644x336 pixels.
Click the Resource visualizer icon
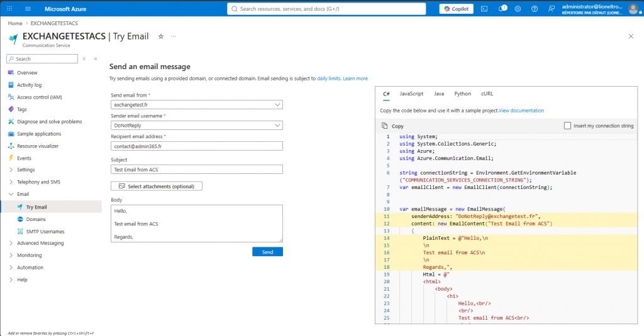11,146
